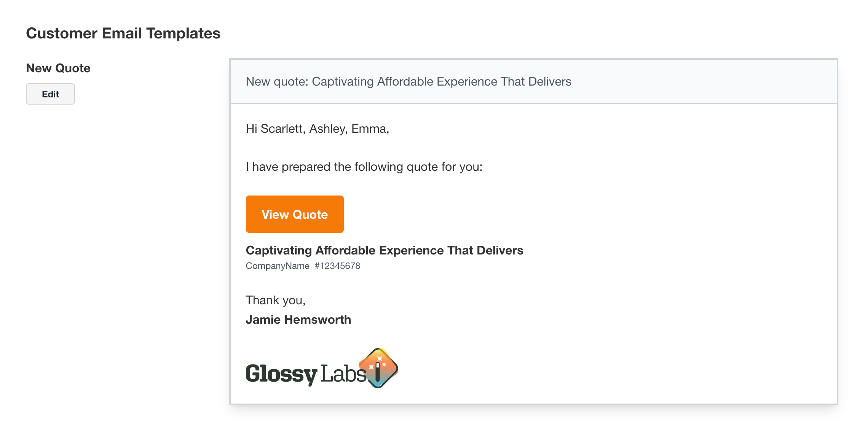The width and height of the screenshot is (868, 434).
Task: Click the name Emma in the greeting
Action: (369, 129)
